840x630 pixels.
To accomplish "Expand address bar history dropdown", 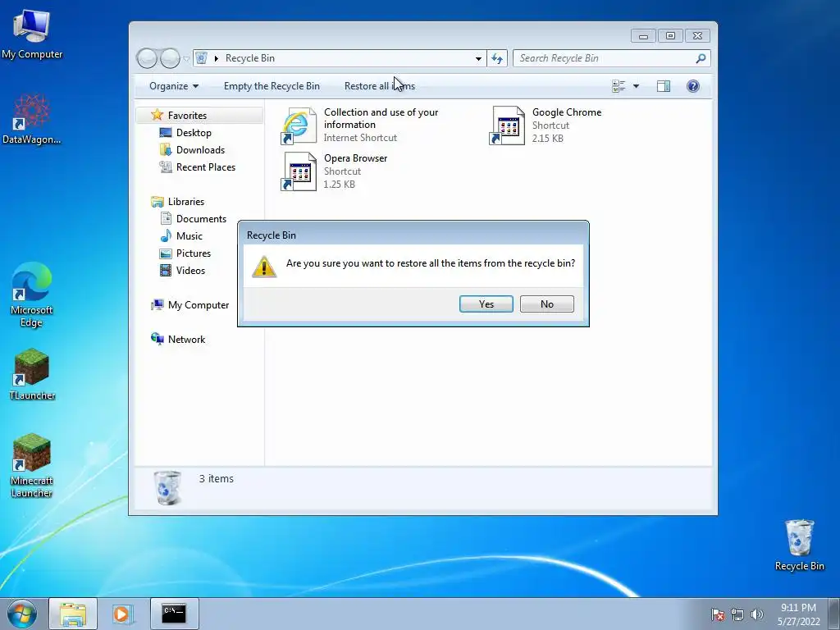I will pyautogui.click(x=478, y=58).
